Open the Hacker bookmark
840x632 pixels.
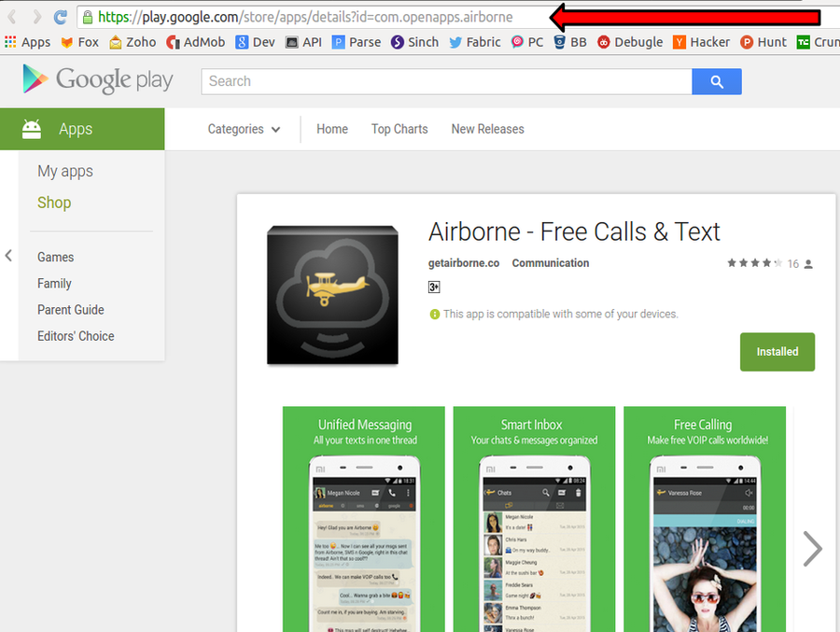click(701, 42)
